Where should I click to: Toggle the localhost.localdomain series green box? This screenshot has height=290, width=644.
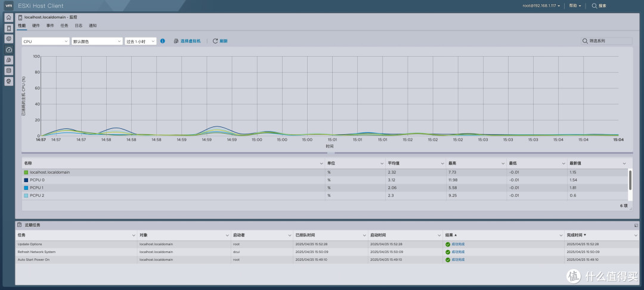click(26, 172)
